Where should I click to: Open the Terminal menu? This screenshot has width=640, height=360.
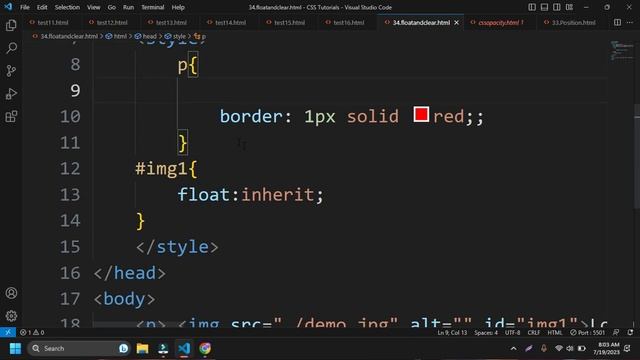pos(153,7)
